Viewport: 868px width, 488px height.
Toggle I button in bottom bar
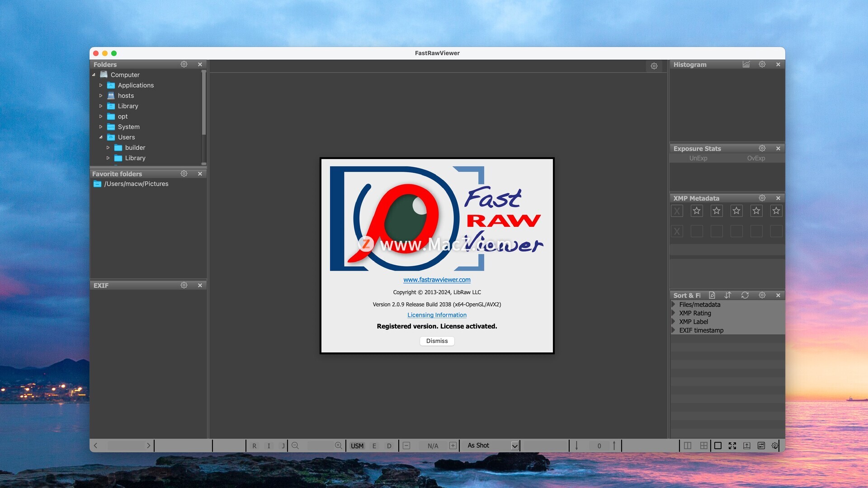click(x=269, y=446)
